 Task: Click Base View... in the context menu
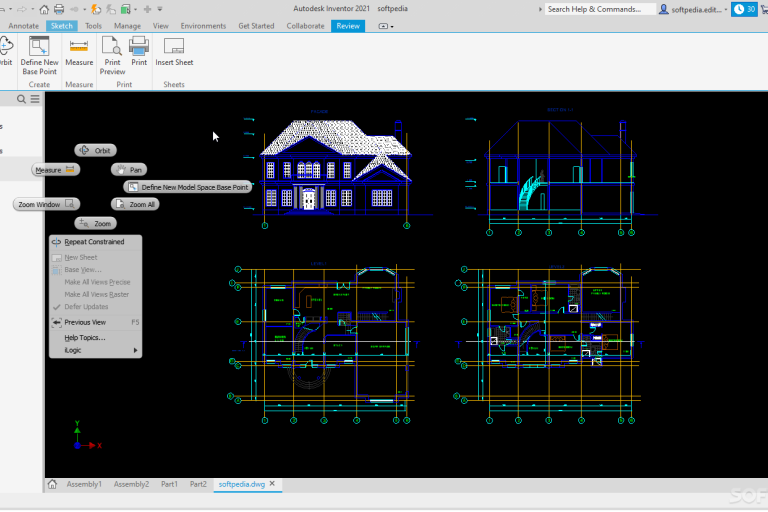[x=96, y=269]
